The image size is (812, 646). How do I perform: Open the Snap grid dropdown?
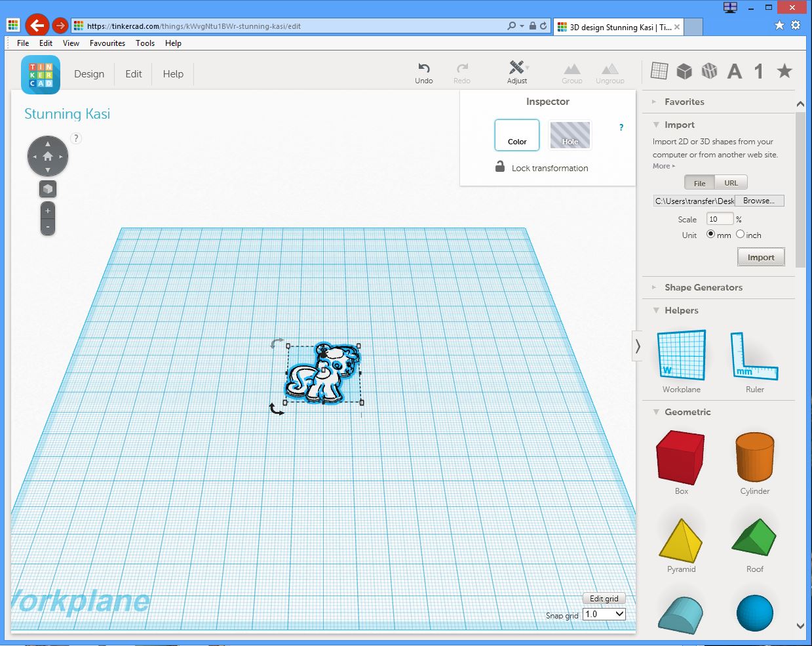tap(604, 614)
